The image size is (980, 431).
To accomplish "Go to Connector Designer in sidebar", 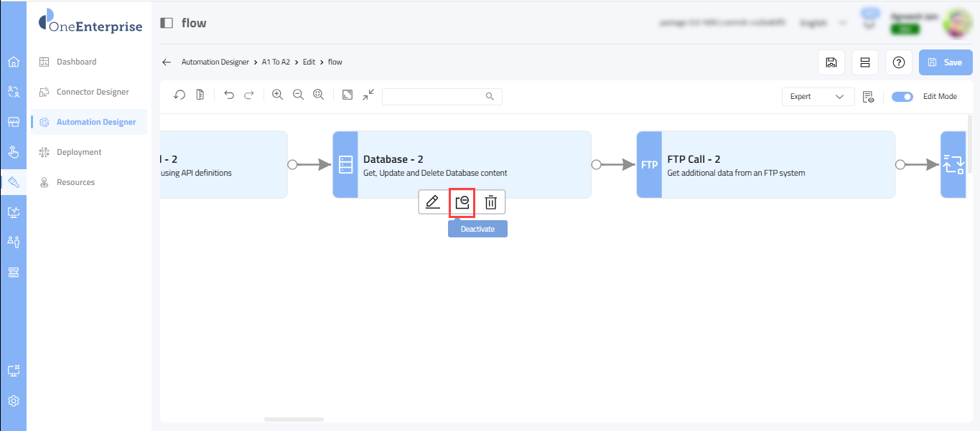I will (93, 92).
